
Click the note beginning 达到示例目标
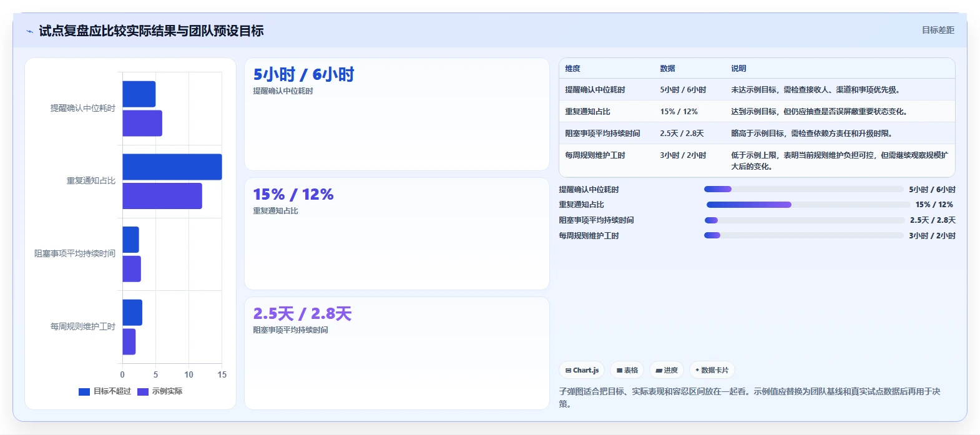(x=819, y=112)
